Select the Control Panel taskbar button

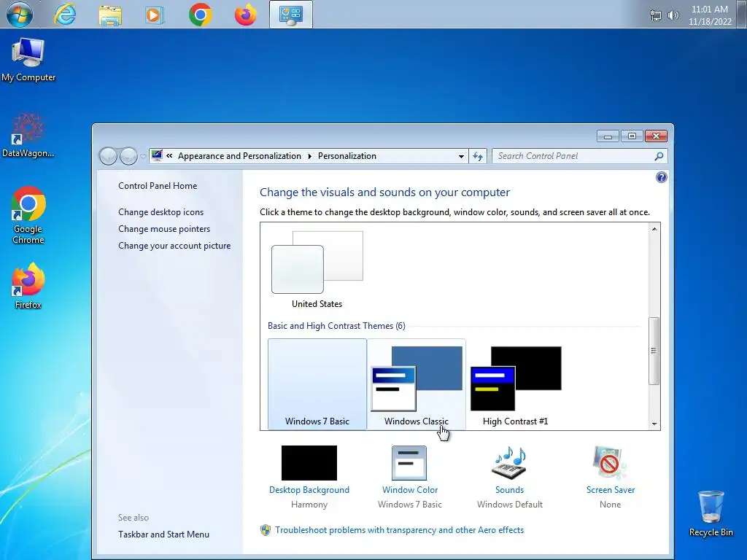[x=290, y=15]
